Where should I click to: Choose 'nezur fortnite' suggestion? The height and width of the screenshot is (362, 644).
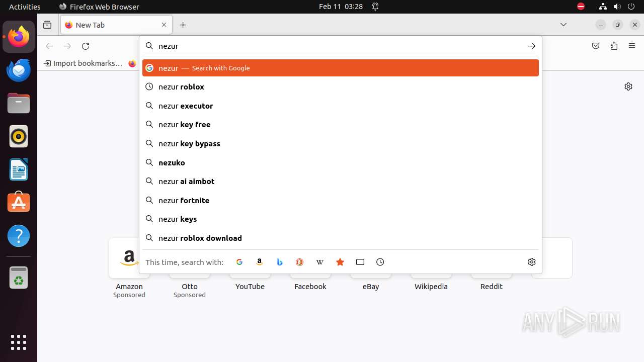341,201
